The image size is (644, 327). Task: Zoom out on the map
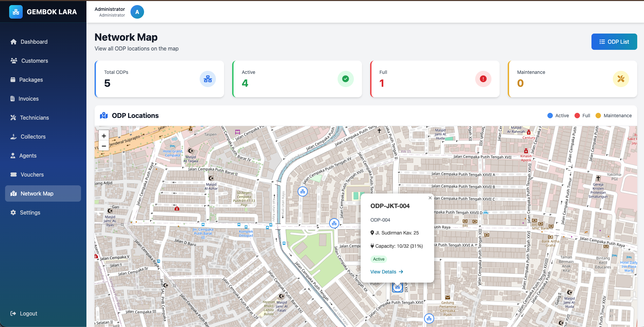pos(104,146)
